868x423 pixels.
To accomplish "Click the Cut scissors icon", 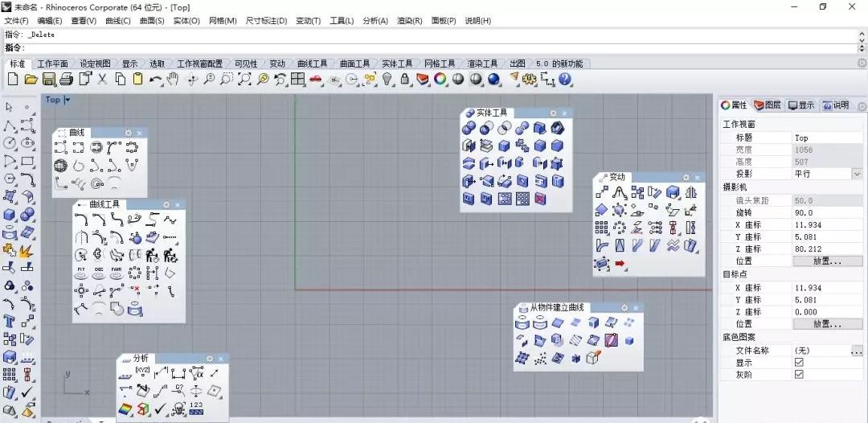I will click(102, 80).
